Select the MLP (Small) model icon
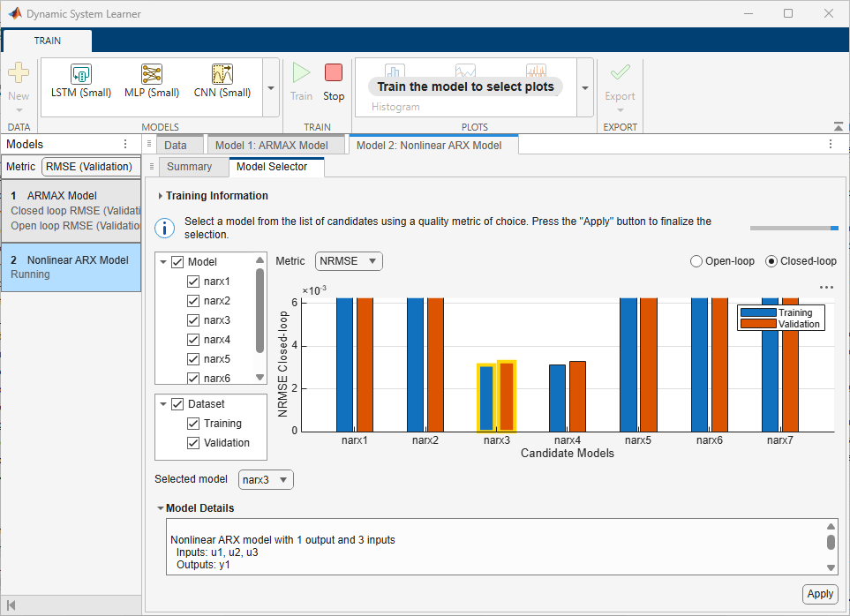The height and width of the screenshot is (616, 850). point(152,73)
